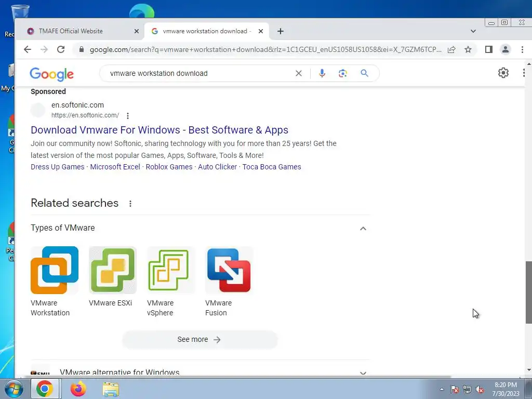Close the vmware workstation download tab

[x=261, y=31]
